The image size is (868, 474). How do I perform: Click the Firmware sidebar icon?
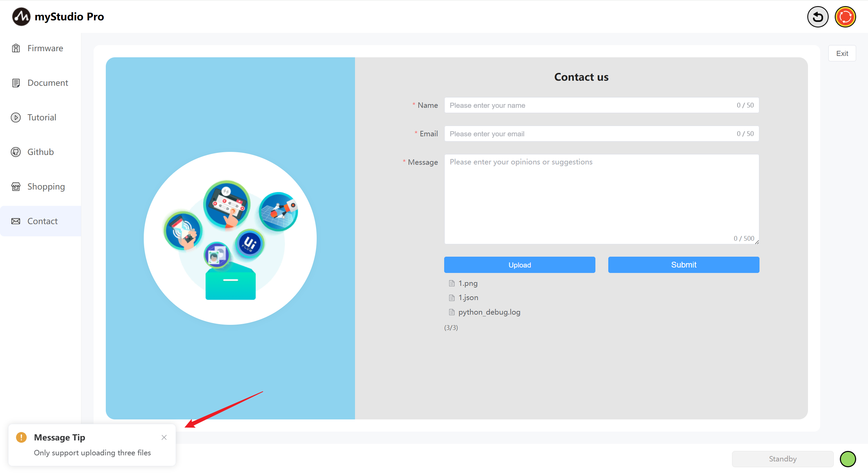coord(16,48)
